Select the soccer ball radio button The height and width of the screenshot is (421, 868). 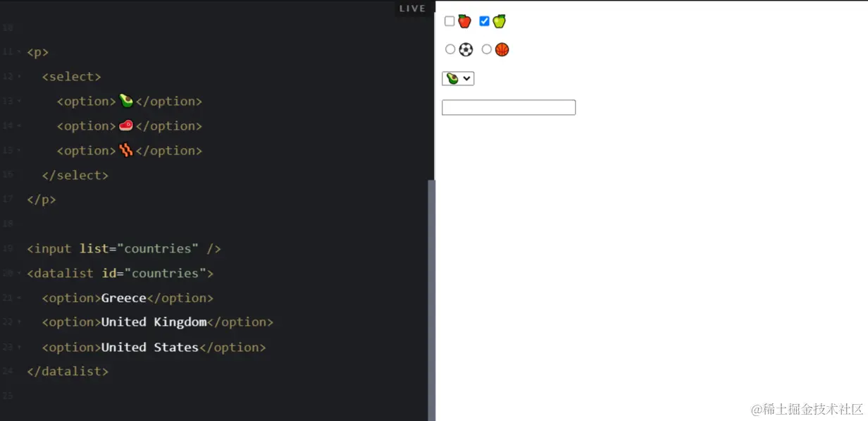[x=450, y=49]
